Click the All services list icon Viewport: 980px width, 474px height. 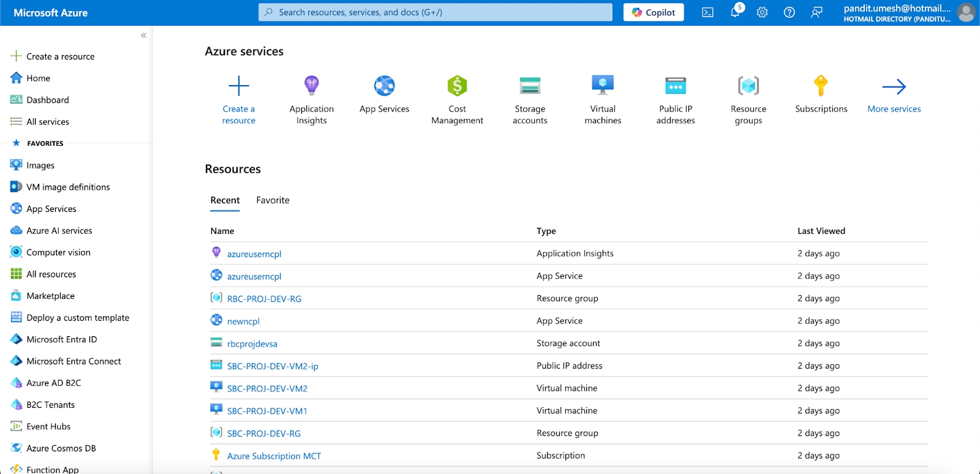pos(17,121)
